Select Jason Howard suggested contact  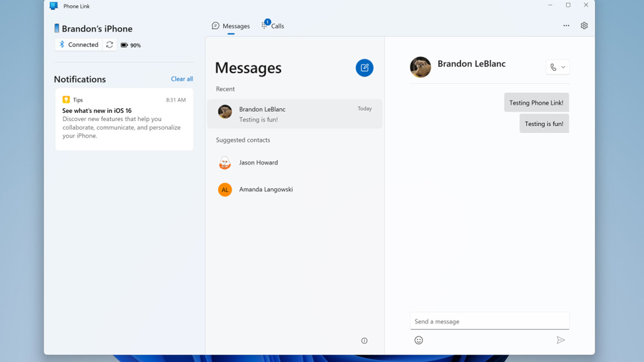point(258,163)
